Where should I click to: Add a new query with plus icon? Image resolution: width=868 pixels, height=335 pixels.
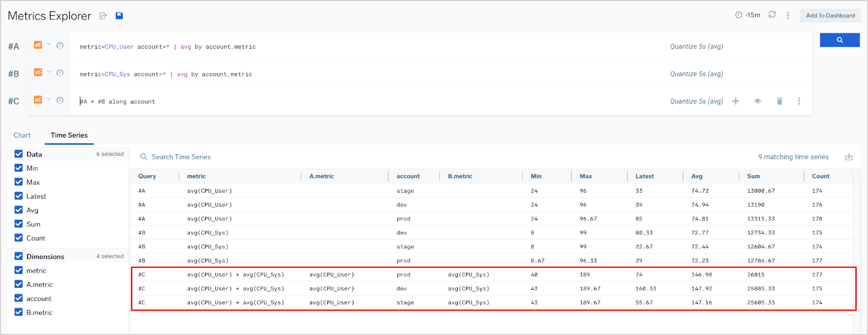735,101
